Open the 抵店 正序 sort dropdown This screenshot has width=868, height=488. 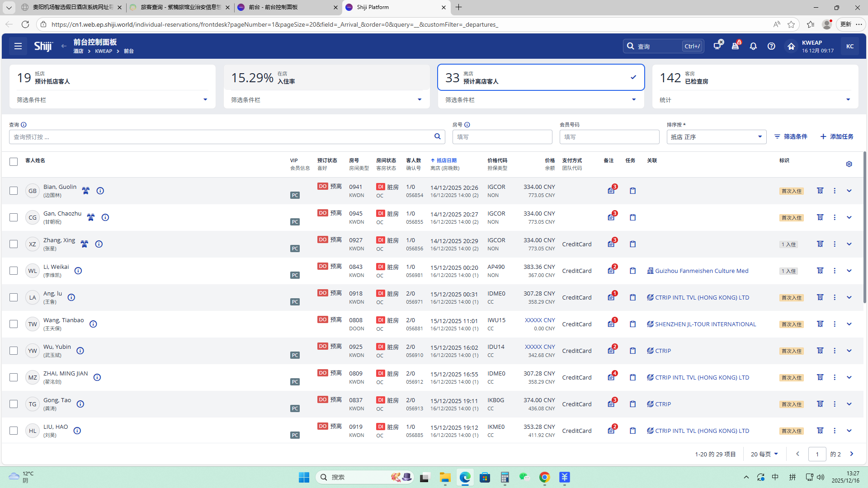(716, 137)
